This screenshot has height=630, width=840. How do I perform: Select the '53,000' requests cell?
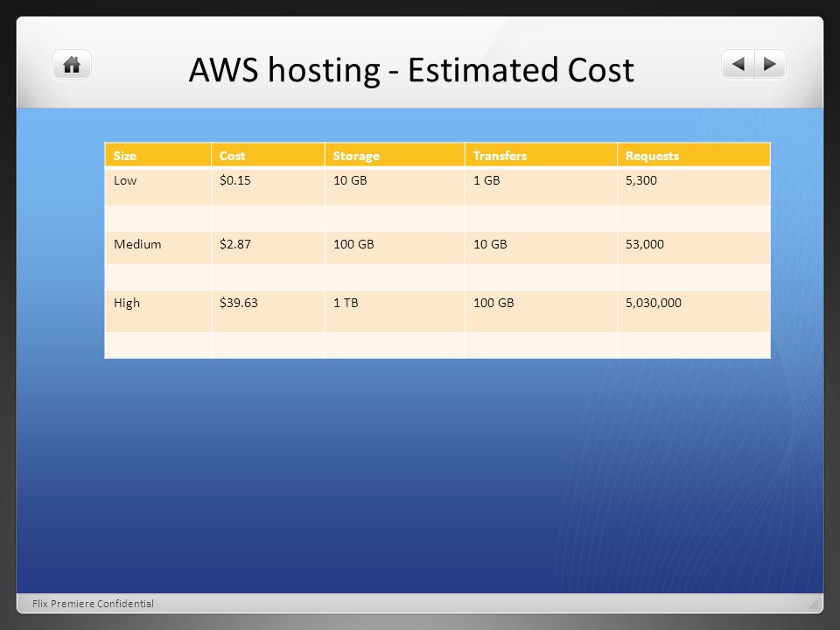click(694, 248)
